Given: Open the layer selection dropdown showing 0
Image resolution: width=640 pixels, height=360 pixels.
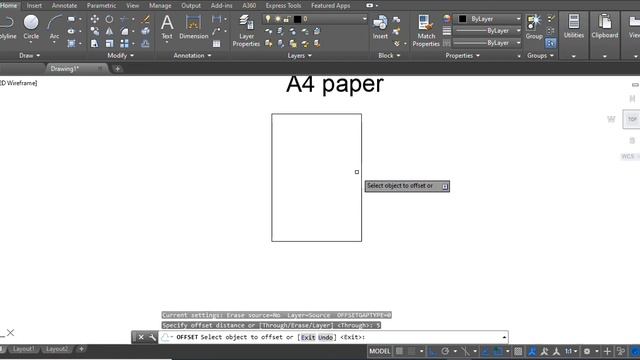Looking at the screenshot, I should [315, 19].
